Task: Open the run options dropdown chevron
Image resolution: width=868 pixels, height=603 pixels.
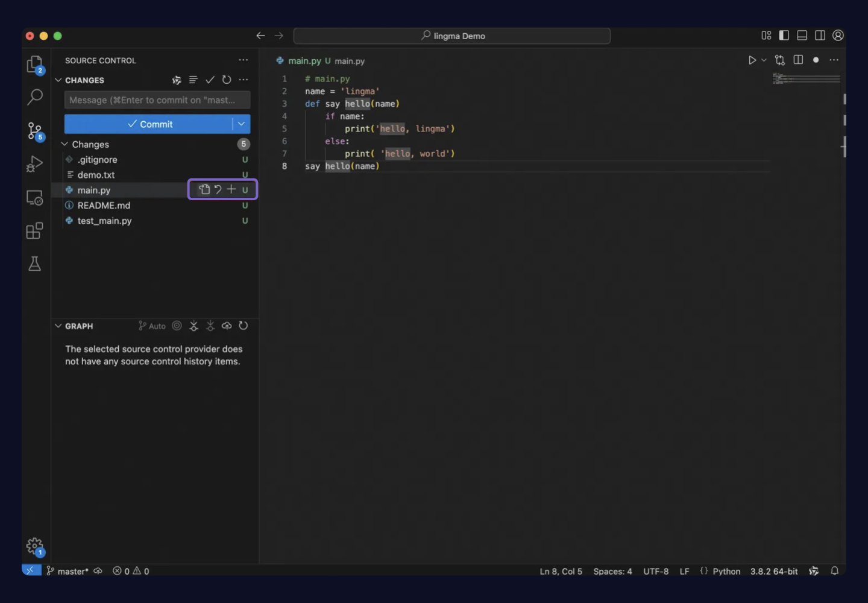Action: [x=764, y=60]
